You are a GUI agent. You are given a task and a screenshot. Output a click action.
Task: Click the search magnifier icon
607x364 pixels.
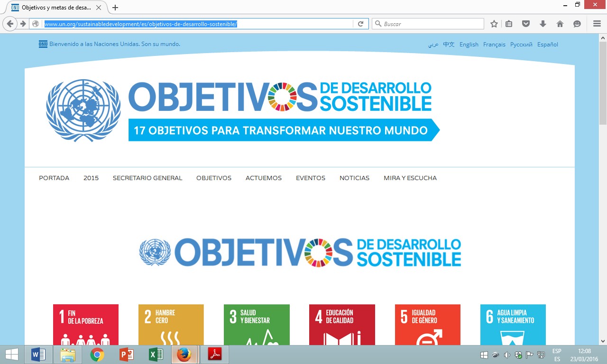[378, 24]
